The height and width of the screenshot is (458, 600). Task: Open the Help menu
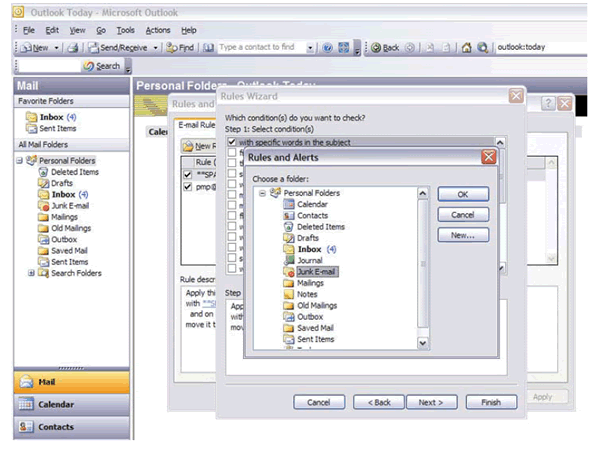pos(189,30)
